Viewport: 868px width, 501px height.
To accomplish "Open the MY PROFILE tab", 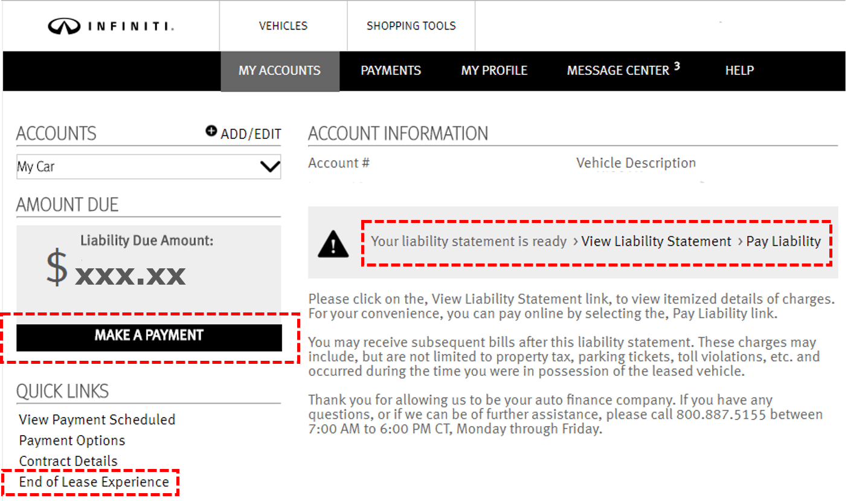I will point(494,71).
